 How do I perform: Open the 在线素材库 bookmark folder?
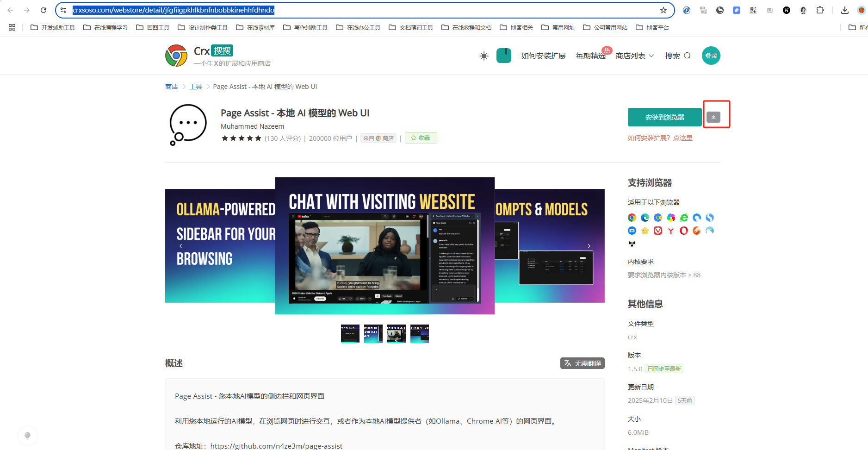[255, 27]
